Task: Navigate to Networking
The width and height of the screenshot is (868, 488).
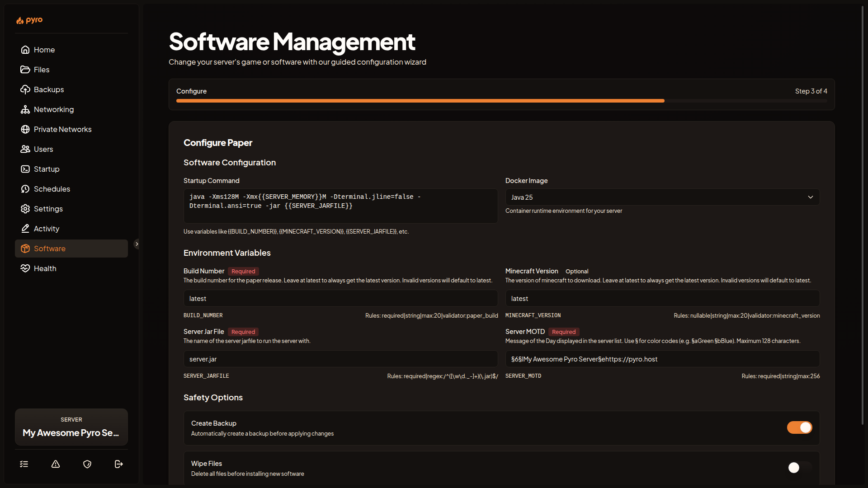Action: tap(71, 109)
